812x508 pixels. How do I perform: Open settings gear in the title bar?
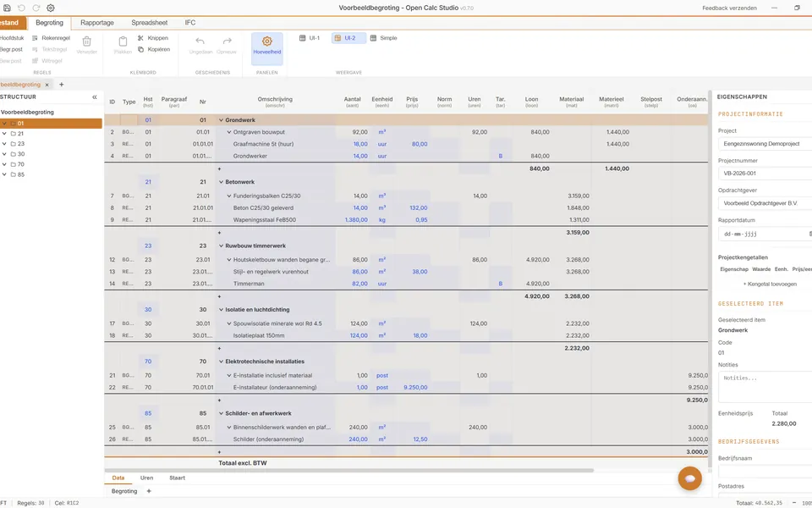click(50, 8)
